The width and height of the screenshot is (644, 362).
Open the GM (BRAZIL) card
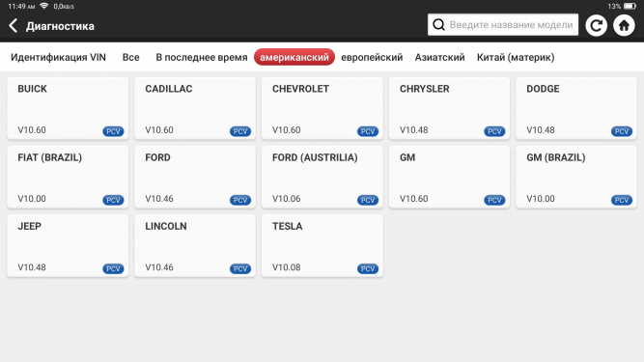[576, 177]
